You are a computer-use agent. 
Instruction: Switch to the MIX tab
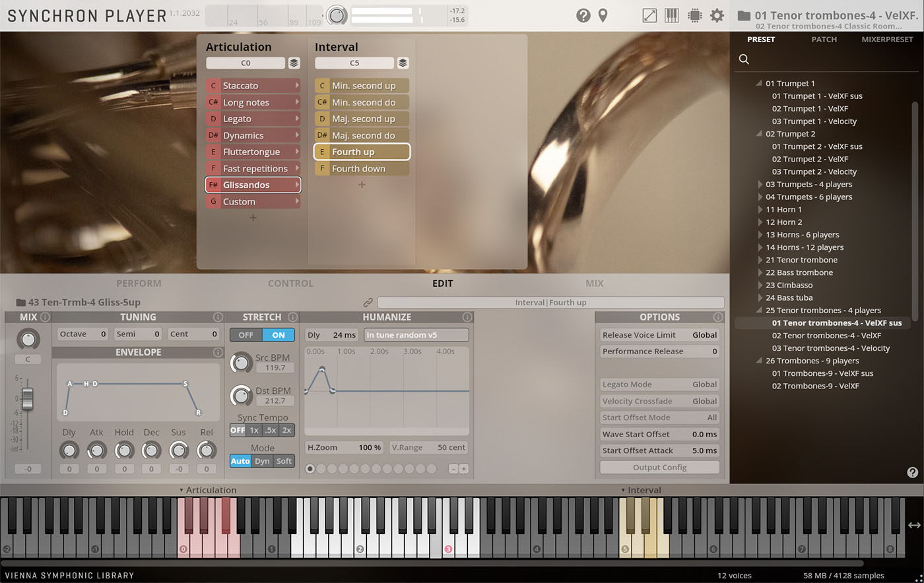coord(594,283)
